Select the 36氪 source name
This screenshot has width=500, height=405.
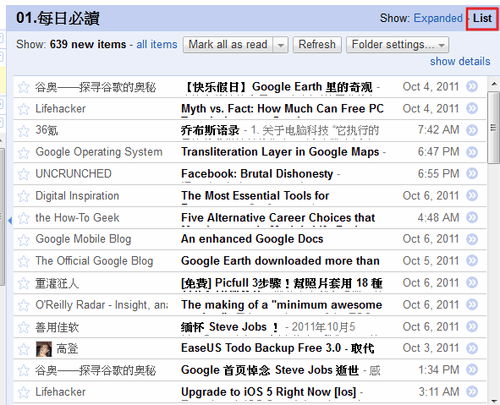[x=47, y=130]
